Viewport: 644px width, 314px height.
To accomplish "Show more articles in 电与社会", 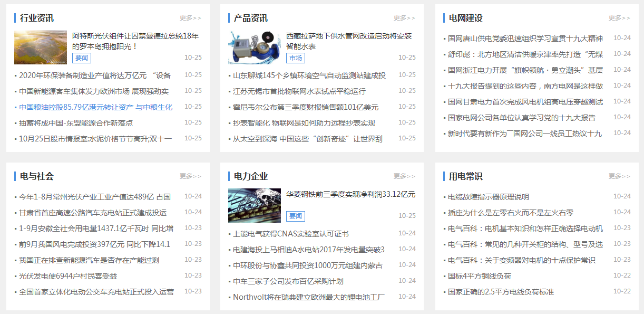I will pyautogui.click(x=190, y=176).
